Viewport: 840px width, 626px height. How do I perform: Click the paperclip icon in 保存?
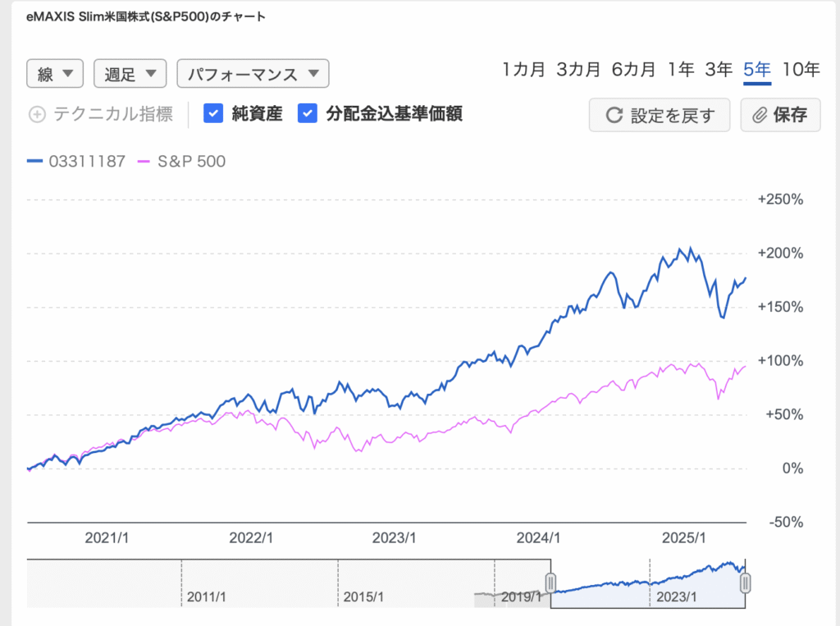[760, 115]
